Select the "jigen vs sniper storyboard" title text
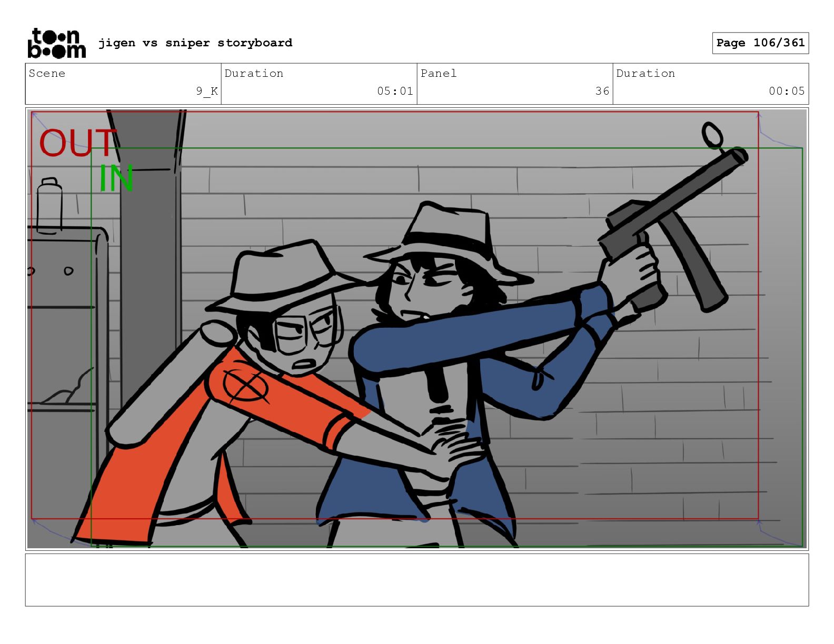Screen dimensions: 834x644 tap(195, 43)
